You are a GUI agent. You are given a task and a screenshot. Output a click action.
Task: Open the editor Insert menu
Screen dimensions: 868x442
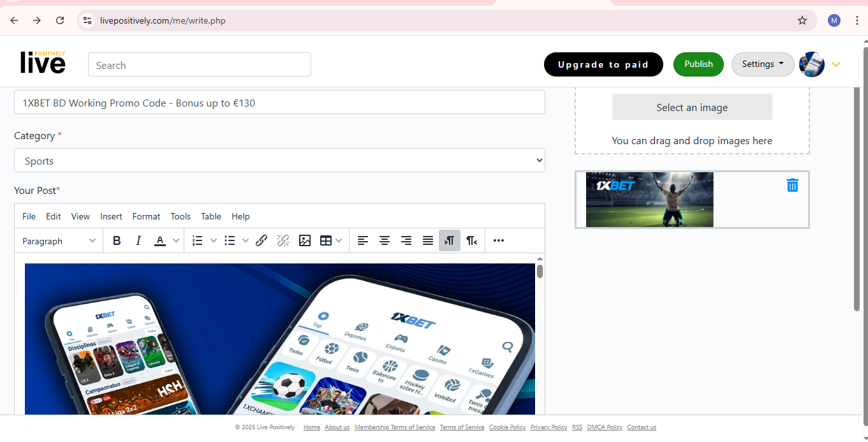(x=111, y=216)
